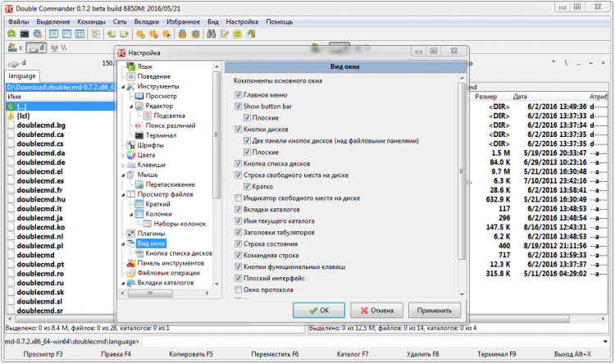
Task: Click into the command line input field
Action: point(371,342)
